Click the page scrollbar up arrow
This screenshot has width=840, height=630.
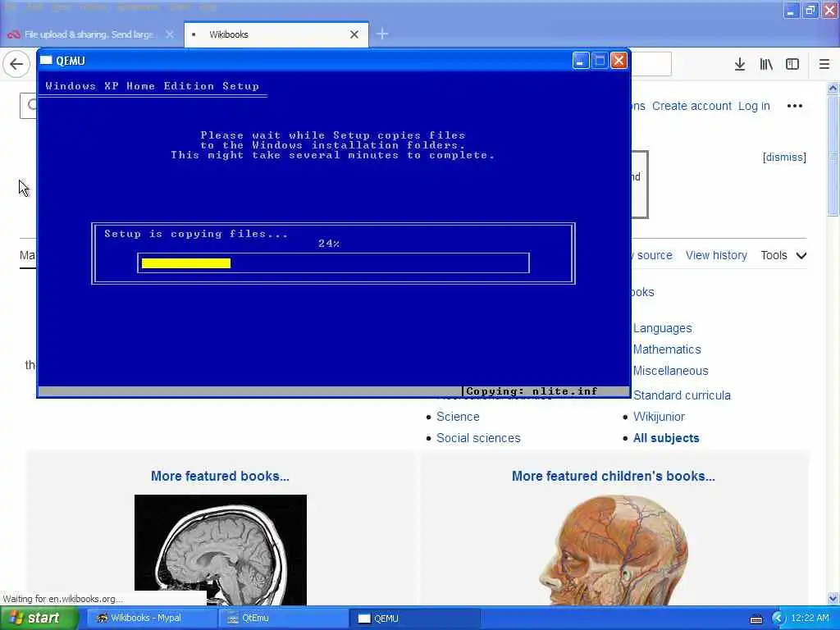[833, 88]
